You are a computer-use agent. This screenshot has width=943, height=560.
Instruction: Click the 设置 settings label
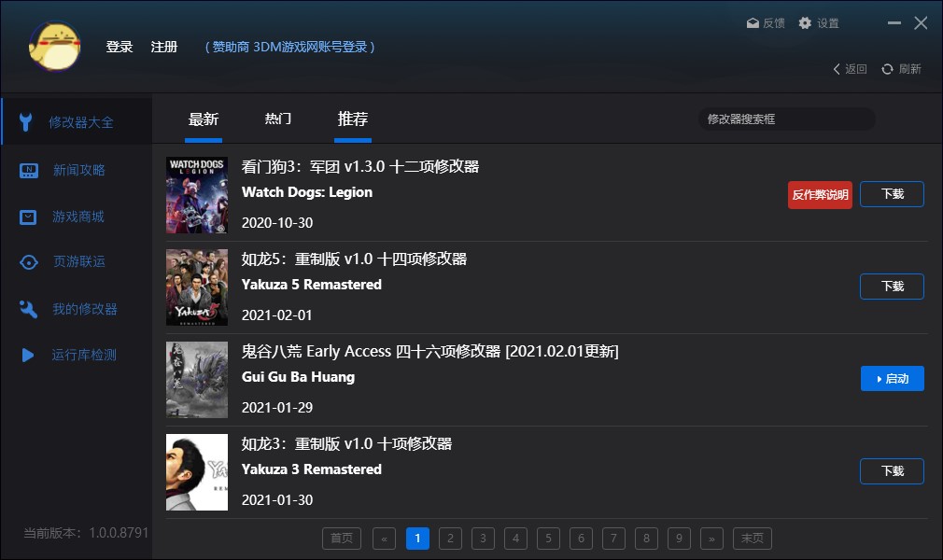(x=828, y=23)
